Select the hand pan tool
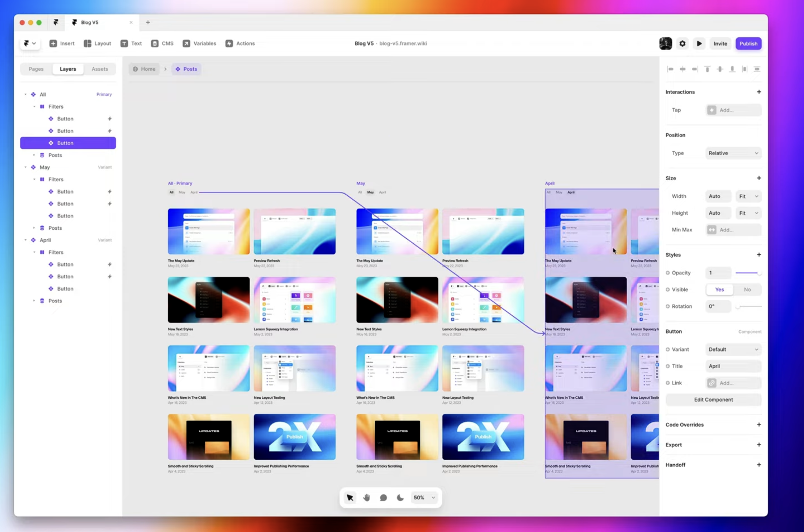 coord(367,497)
